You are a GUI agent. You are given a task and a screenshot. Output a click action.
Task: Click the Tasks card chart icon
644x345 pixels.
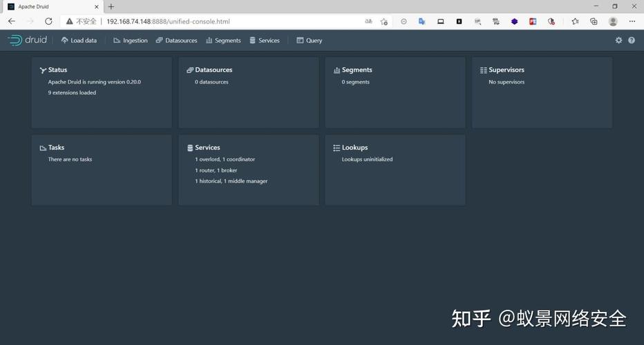[43, 148]
